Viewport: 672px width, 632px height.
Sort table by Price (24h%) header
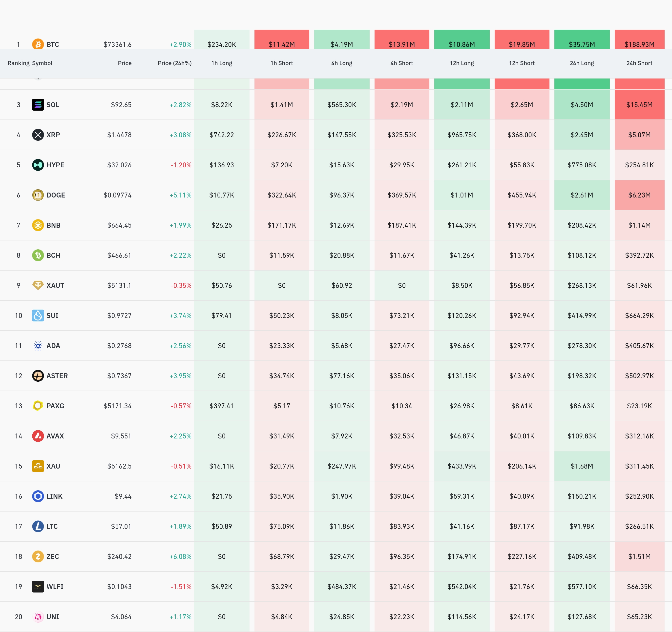click(174, 63)
